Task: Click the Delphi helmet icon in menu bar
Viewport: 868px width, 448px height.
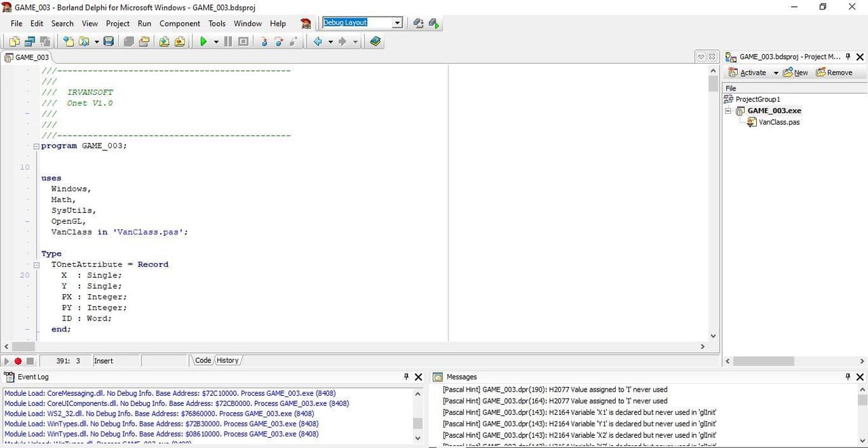Action: pos(306,23)
